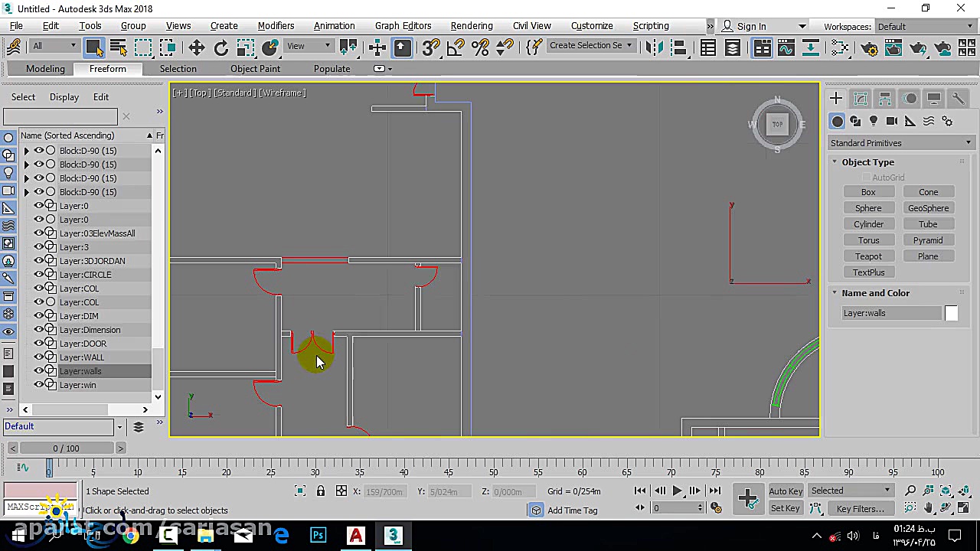Open Render Setup teapot icon
This screenshot has width=980, height=551.
click(x=869, y=48)
